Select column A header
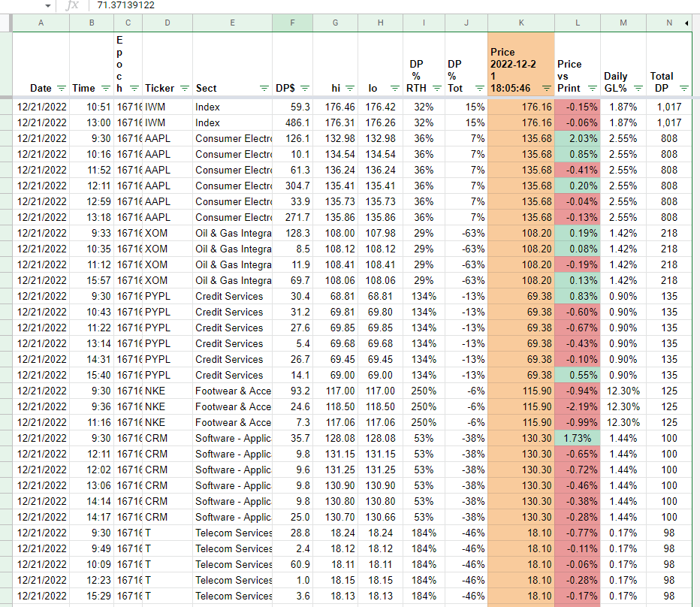 click(41, 23)
